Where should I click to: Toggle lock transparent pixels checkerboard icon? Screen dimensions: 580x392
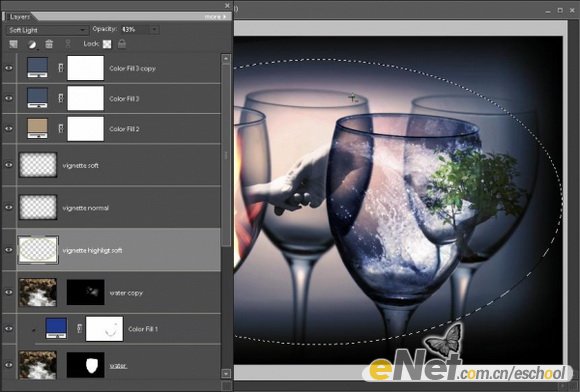pos(107,44)
